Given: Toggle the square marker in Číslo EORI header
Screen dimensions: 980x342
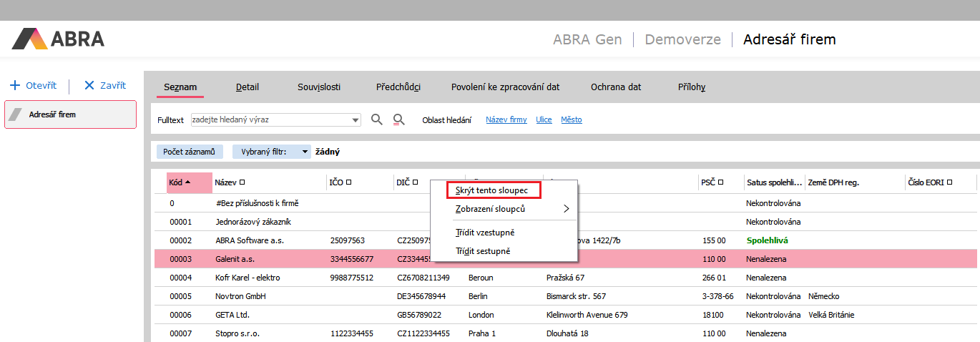Looking at the screenshot, I should pos(949,182).
